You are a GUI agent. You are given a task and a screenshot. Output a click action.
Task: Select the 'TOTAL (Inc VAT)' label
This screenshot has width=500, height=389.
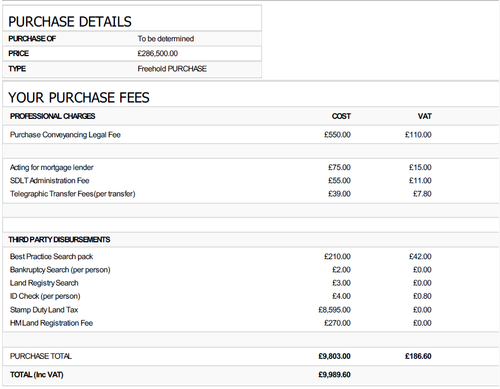click(37, 375)
